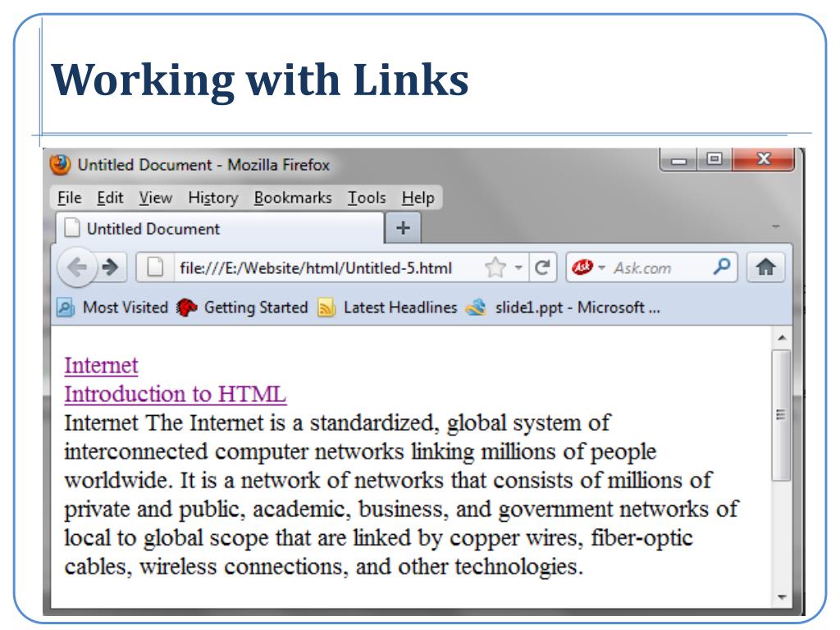Open the File menu
The width and height of the screenshot is (840, 630).
coord(70,198)
